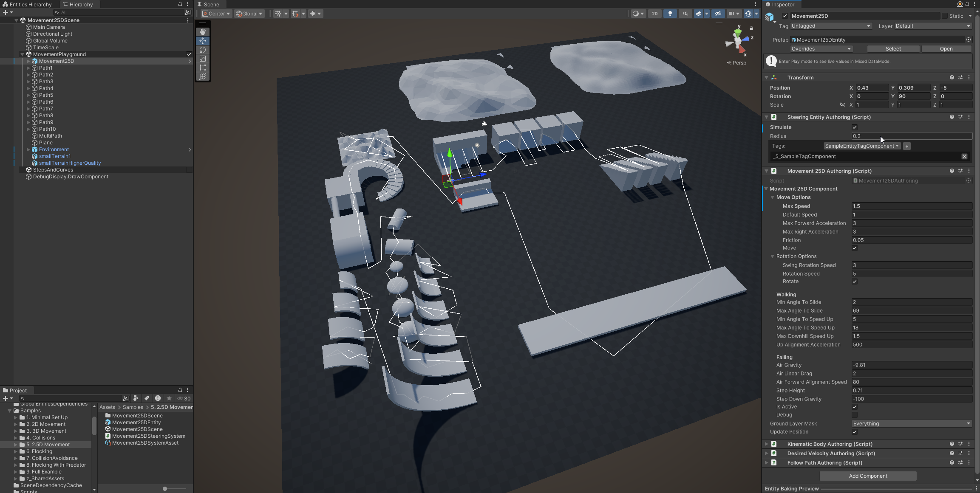The height and width of the screenshot is (493, 980).
Task: Expand Kinematic Body Authoring component
Action: (767, 444)
